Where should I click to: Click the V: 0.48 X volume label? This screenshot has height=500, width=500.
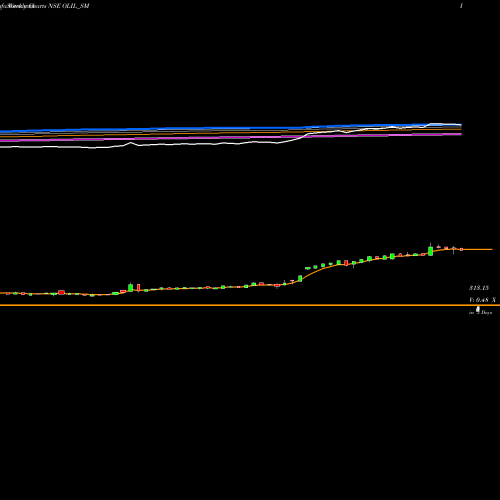click(x=482, y=300)
